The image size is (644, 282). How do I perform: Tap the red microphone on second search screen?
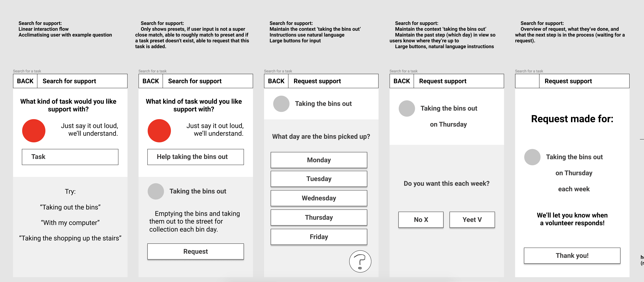click(159, 130)
